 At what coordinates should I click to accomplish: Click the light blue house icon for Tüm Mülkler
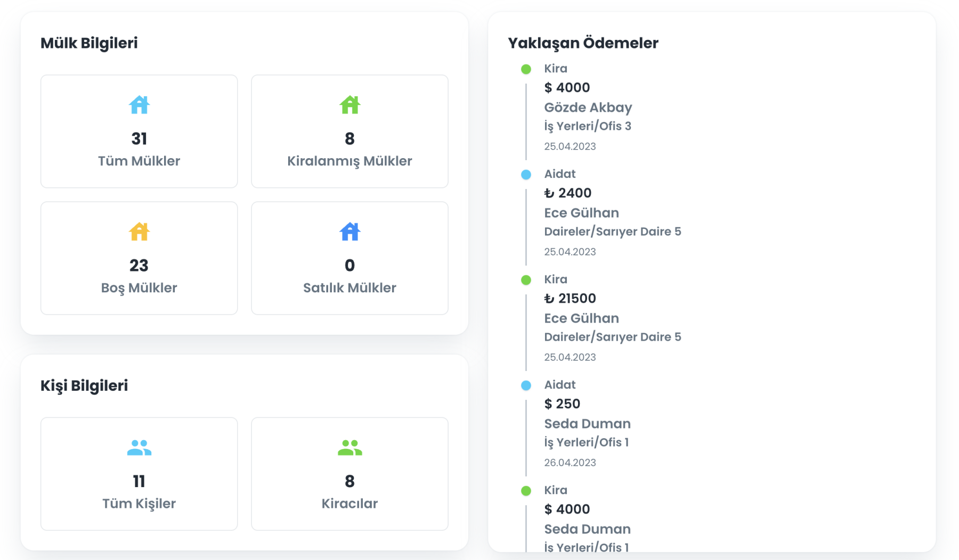coord(139,105)
